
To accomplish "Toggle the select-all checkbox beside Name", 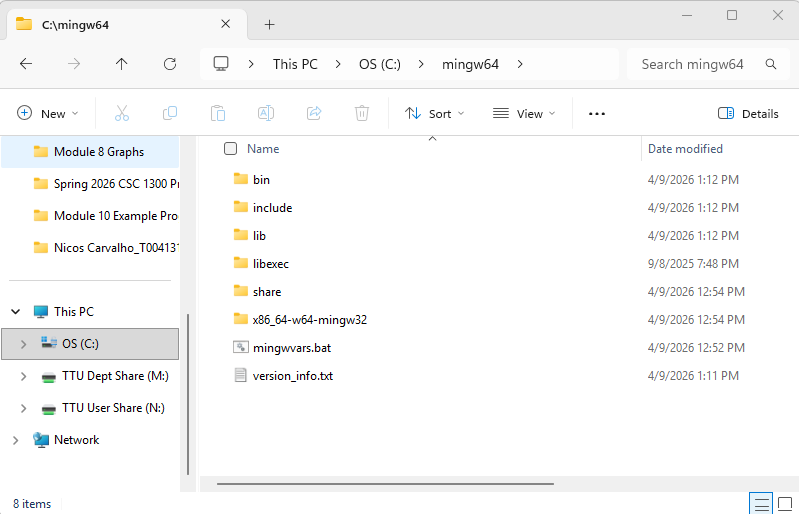I will [231, 149].
